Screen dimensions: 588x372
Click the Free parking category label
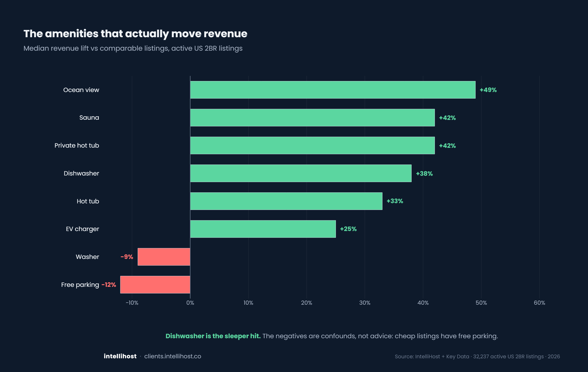click(80, 285)
